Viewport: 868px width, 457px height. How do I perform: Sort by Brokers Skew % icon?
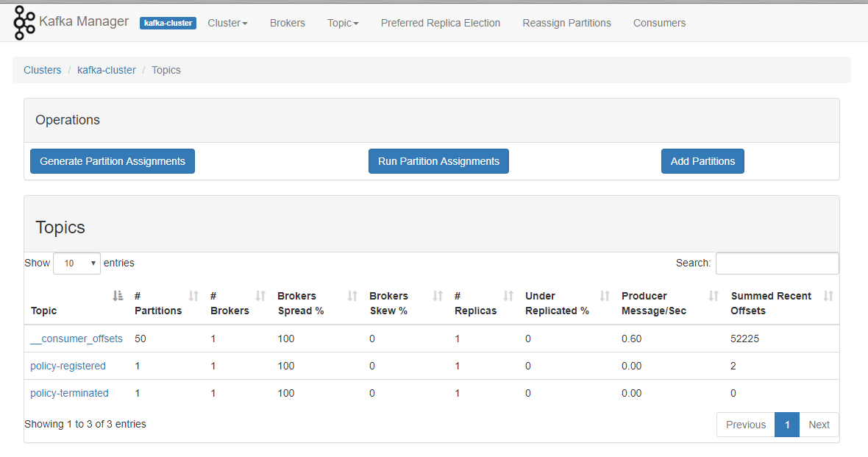pos(438,296)
